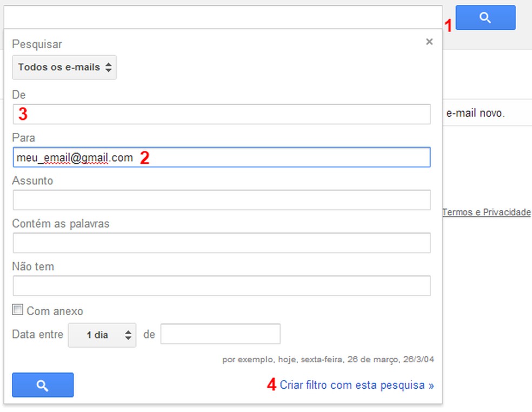Open the "Todos os e-mails" dropdown
Viewport: 532px width, 412px height.
point(64,68)
